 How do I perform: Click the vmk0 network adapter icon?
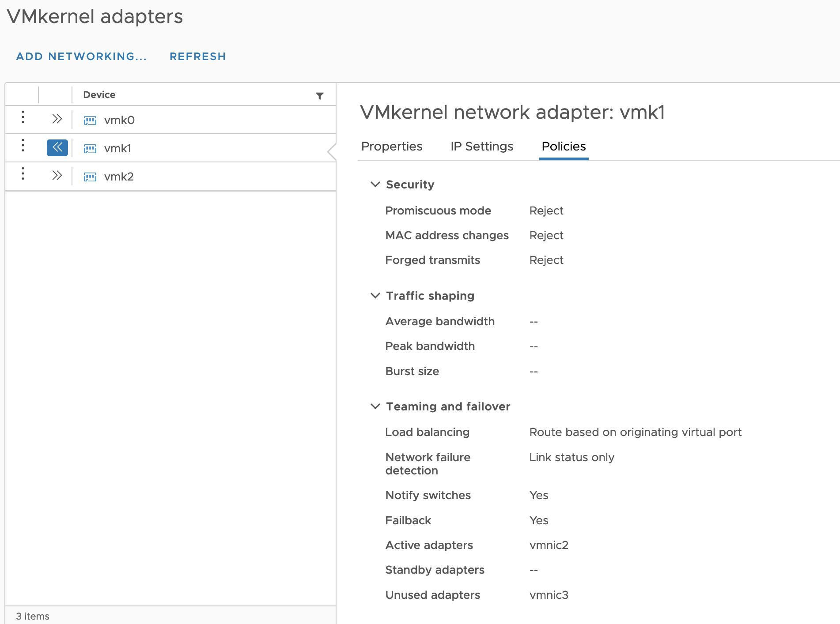click(90, 120)
